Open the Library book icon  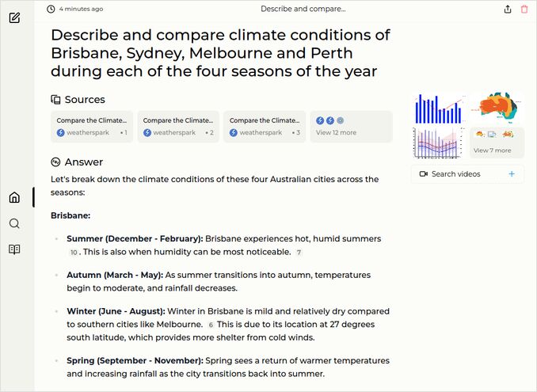pyautogui.click(x=14, y=249)
